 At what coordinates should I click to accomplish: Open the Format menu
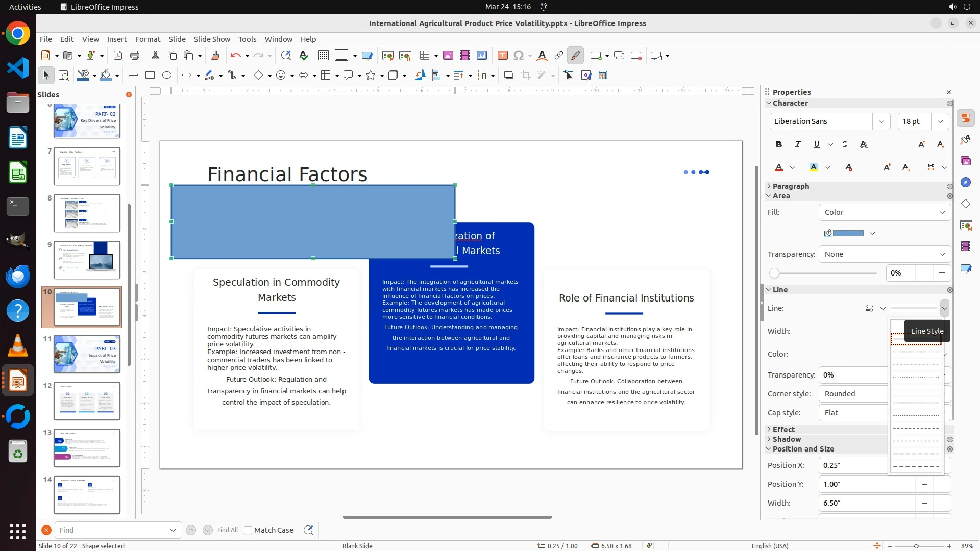pyautogui.click(x=148, y=39)
